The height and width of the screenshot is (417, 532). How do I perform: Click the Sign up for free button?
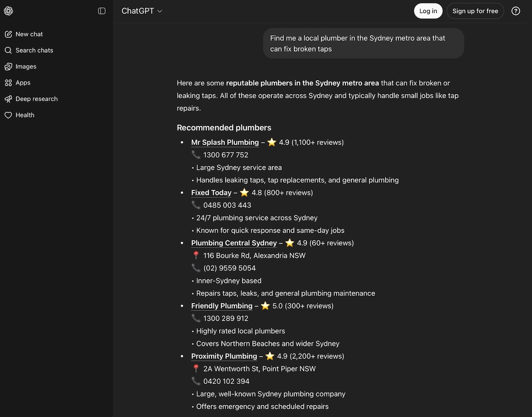(x=475, y=11)
